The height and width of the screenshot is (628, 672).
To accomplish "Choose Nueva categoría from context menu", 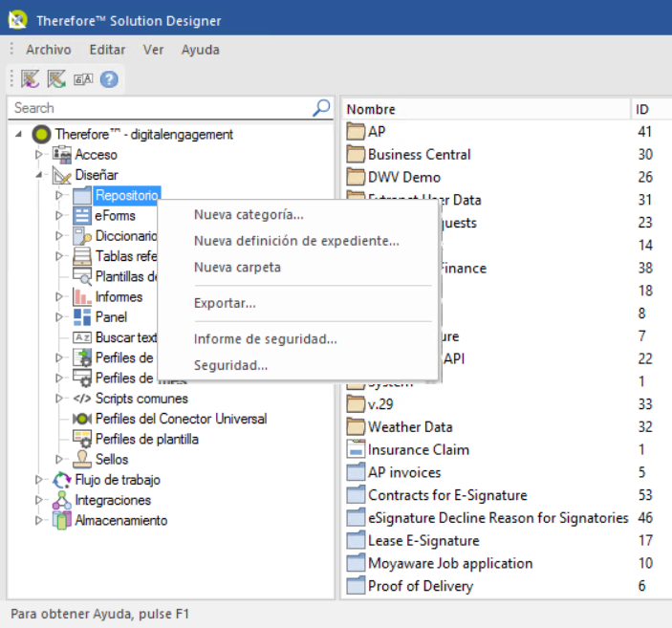I will click(298, 214).
